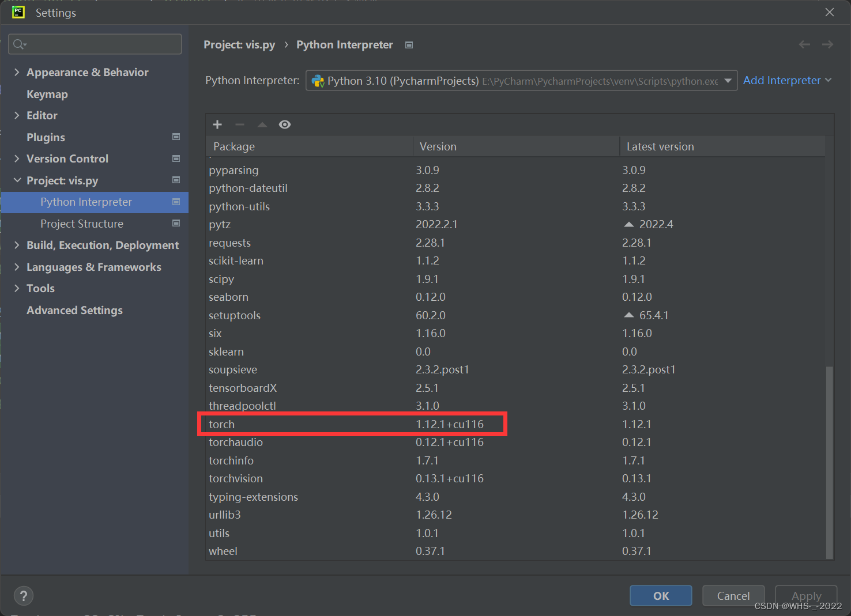Viewport: 851px width, 616px height.
Task: Toggle the show early releases eye icon
Action: pyautogui.click(x=285, y=124)
